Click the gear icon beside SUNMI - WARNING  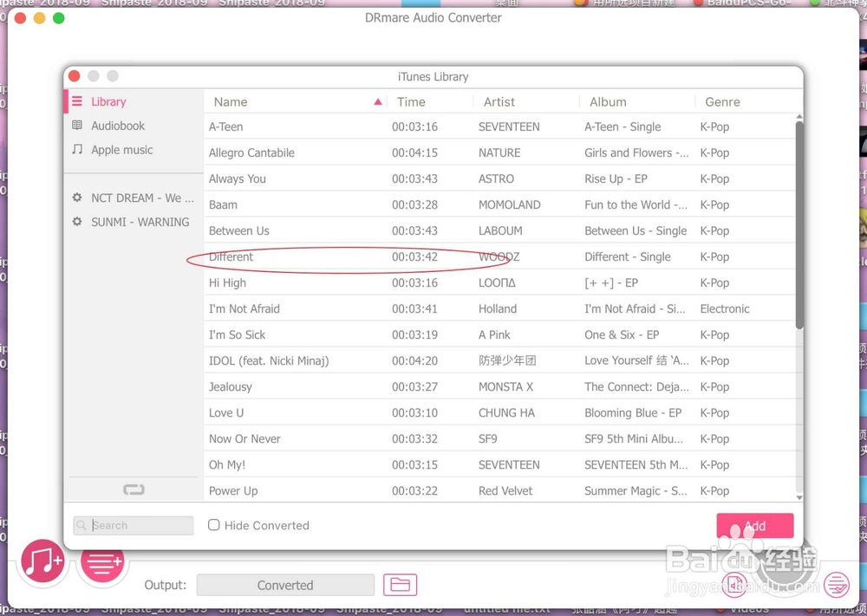[77, 222]
